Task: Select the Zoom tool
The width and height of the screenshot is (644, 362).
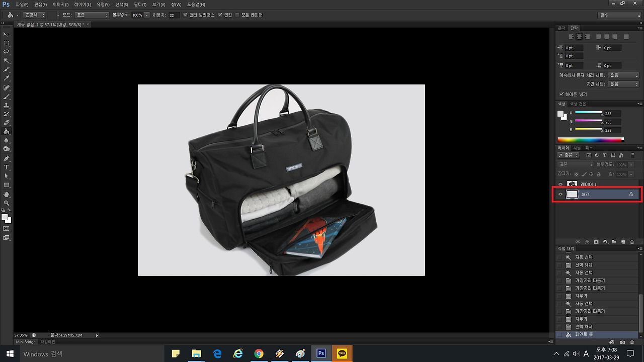Action: pyautogui.click(x=7, y=203)
